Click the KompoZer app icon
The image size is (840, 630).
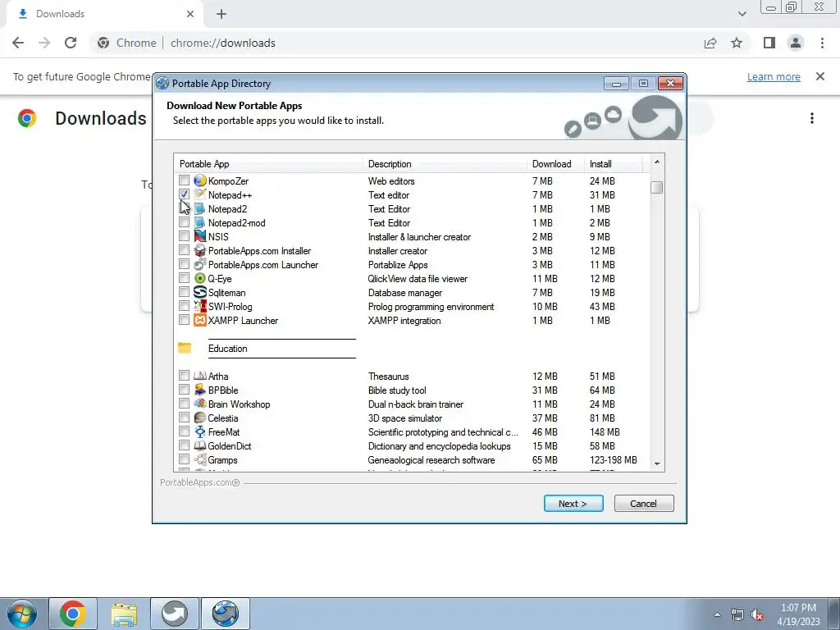coord(200,180)
